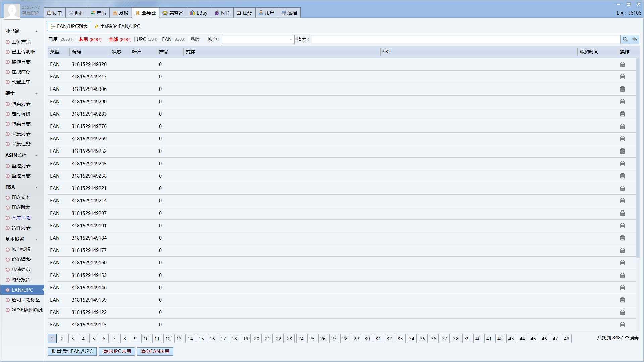
Task: Collapse the 基本设置 sidebar section
Action: pyautogui.click(x=37, y=239)
